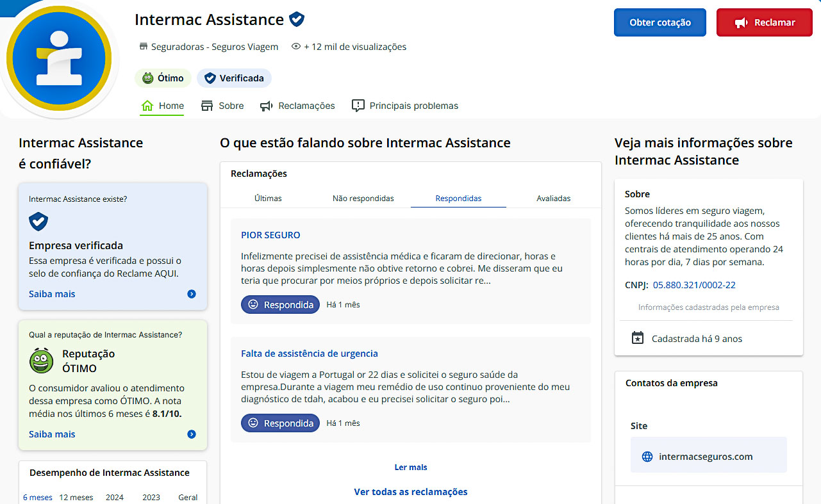Click the intermacseguros.com site link
This screenshot has height=504, width=821.
click(x=706, y=457)
